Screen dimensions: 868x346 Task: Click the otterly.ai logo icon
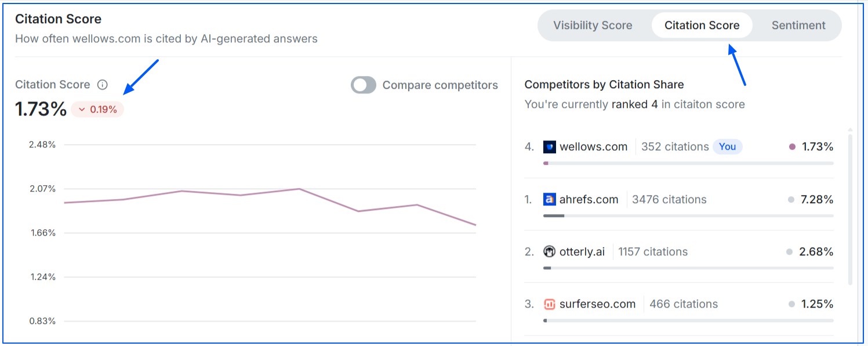549,252
